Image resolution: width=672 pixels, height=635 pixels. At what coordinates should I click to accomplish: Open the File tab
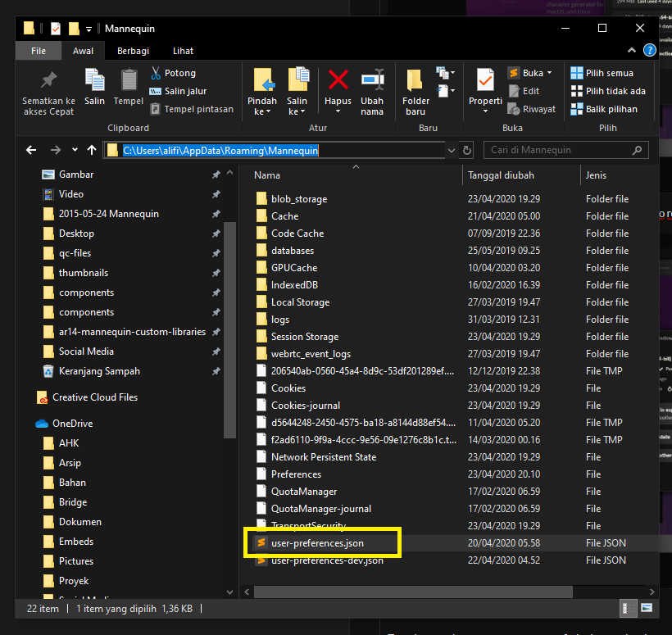click(39, 51)
